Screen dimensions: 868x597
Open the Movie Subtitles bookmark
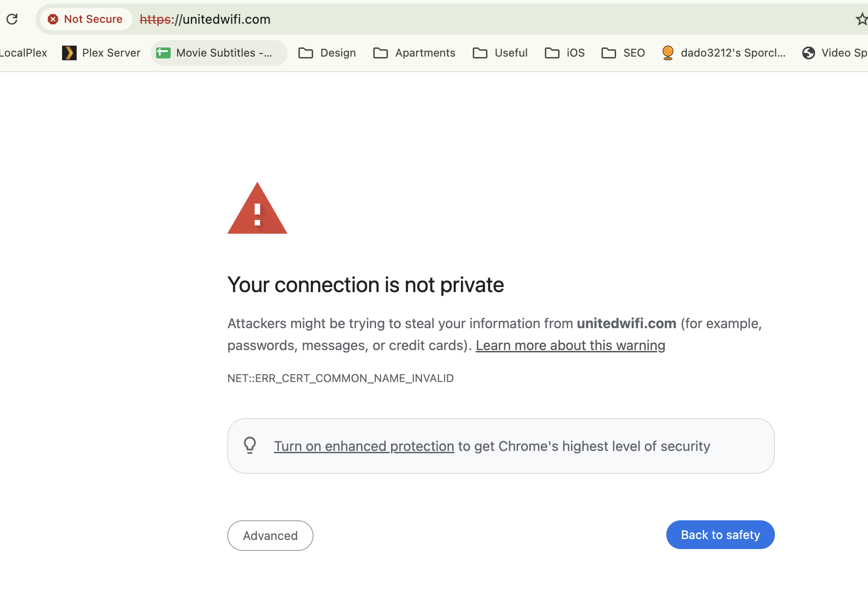[x=219, y=53]
